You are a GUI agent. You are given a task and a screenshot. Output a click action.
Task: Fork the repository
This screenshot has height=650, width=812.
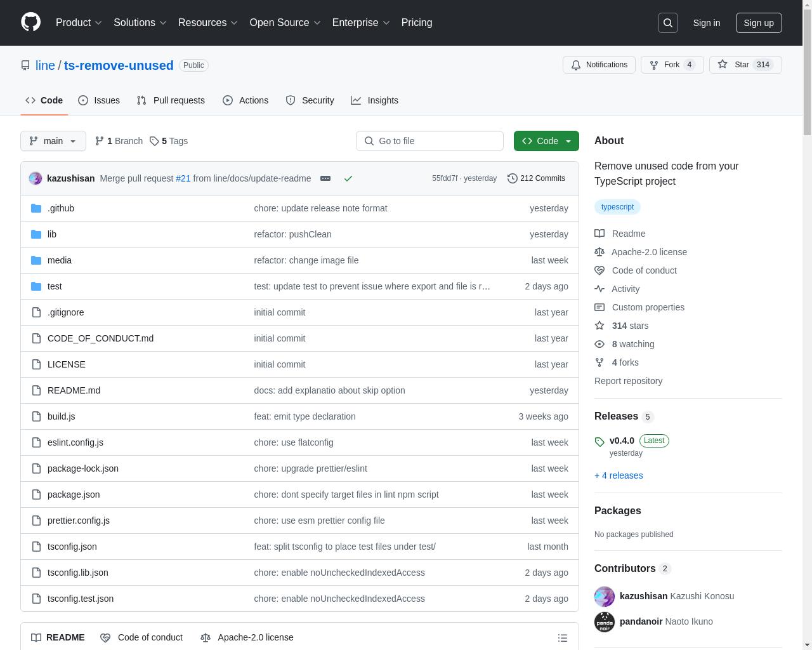pyautogui.click(x=672, y=65)
